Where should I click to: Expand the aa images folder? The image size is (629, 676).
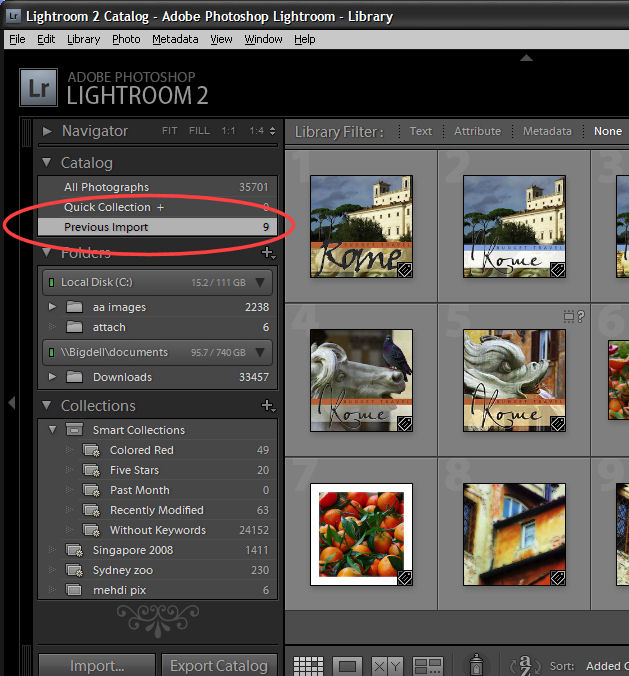[x=52, y=307]
